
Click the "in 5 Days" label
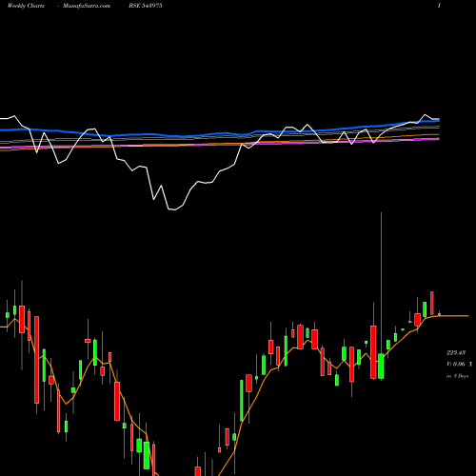[x=458, y=376]
